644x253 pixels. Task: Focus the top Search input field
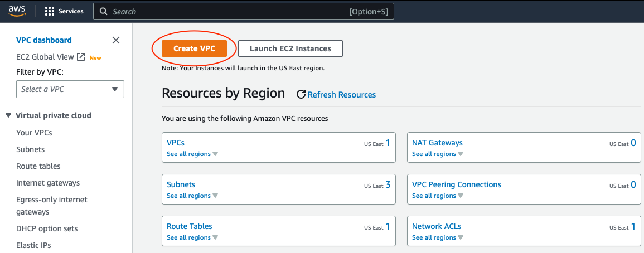coord(244,12)
